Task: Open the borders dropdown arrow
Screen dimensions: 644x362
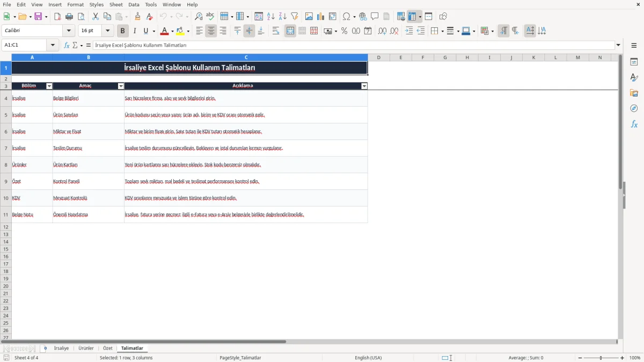Action: point(442,31)
